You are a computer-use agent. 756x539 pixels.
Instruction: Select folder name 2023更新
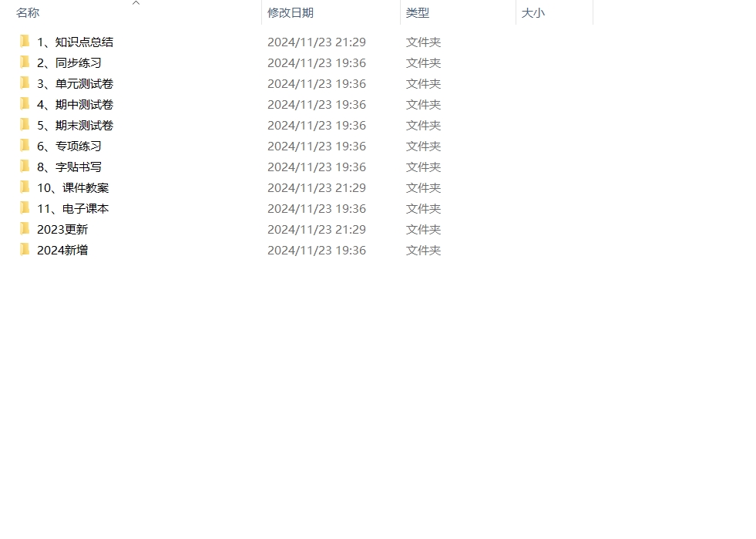pyautogui.click(x=62, y=229)
